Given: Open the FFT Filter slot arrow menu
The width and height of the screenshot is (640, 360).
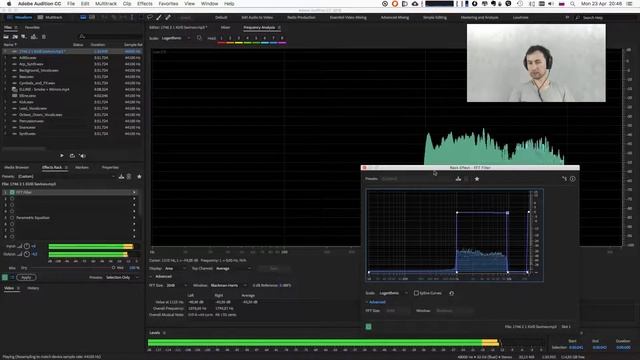Looking at the screenshot, I should [x=134, y=192].
